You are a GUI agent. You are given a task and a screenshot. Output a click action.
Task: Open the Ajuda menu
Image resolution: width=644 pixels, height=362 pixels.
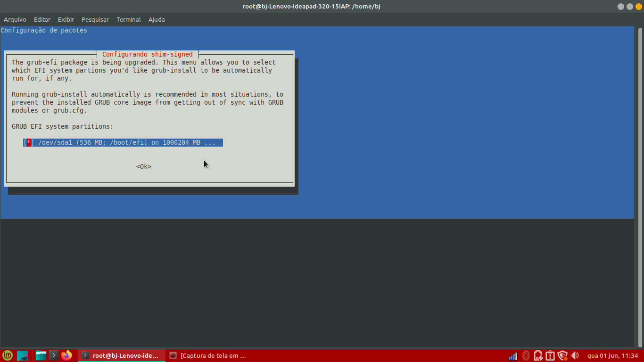(x=157, y=19)
